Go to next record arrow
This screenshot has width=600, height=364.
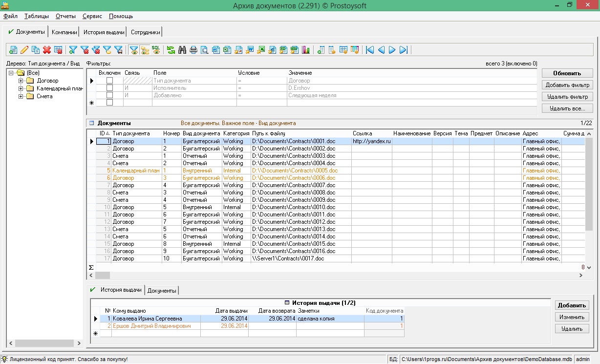pyautogui.click(x=392, y=49)
